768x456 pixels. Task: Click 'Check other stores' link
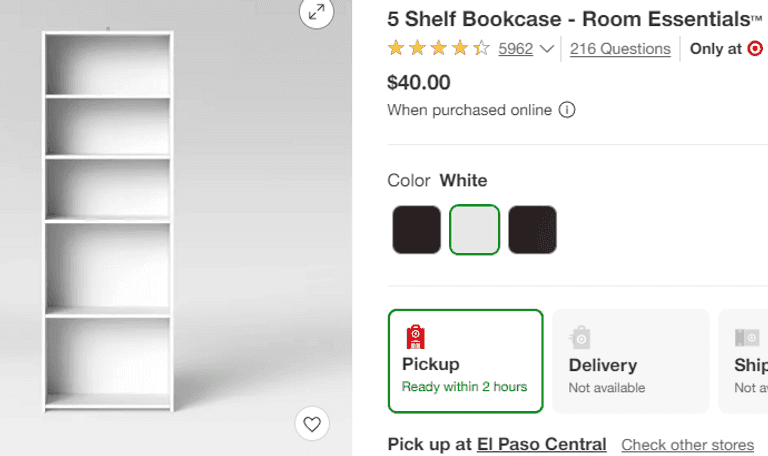687,445
